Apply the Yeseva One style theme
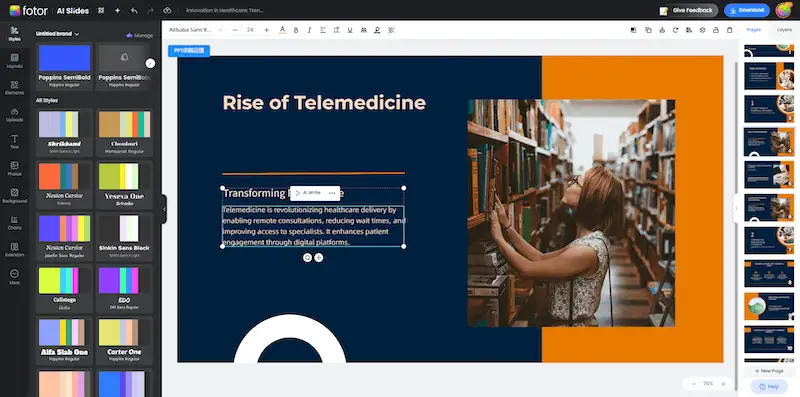This screenshot has width=800, height=397. [x=124, y=185]
